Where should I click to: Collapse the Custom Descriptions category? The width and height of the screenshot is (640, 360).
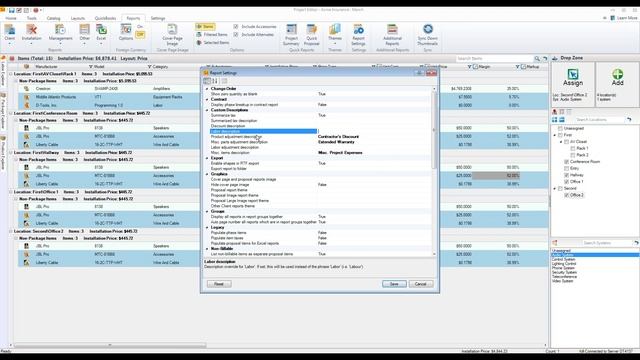click(x=207, y=110)
